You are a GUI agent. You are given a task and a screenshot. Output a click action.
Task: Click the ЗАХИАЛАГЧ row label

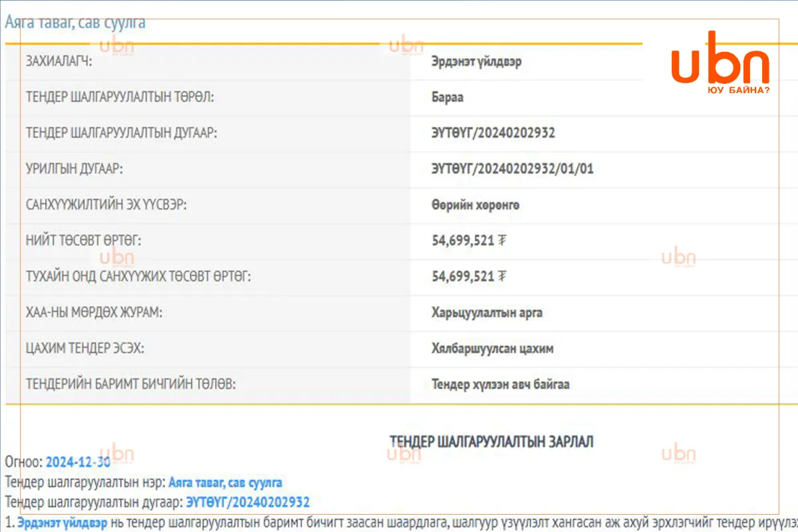(59, 61)
